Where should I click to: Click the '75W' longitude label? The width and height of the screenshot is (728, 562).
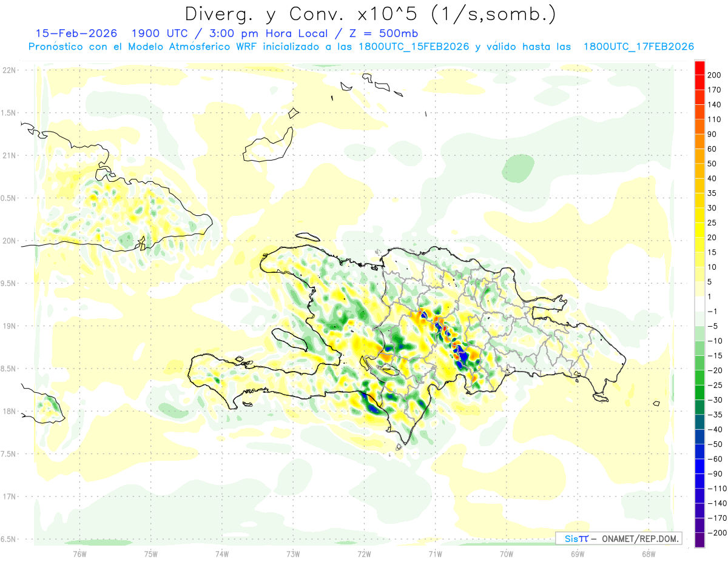pyautogui.click(x=151, y=554)
